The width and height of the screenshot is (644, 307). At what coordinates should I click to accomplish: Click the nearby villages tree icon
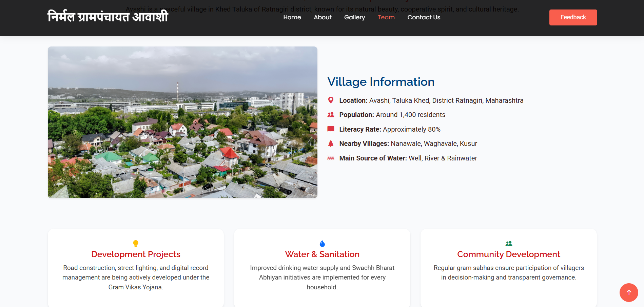[x=331, y=143]
